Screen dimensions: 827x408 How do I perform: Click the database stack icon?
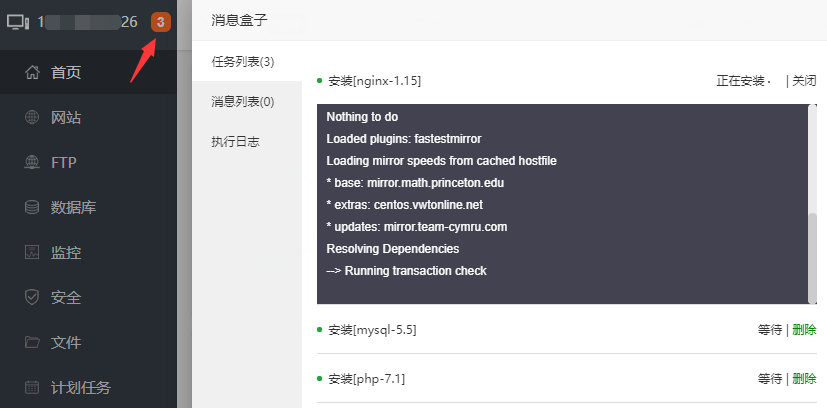tap(32, 208)
